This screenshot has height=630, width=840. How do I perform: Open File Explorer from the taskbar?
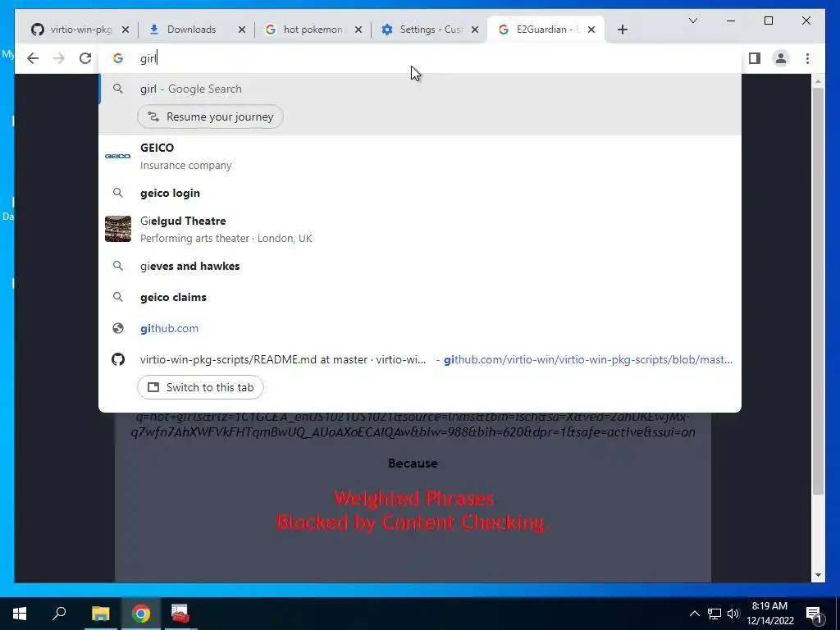click(x=100, y=614)
